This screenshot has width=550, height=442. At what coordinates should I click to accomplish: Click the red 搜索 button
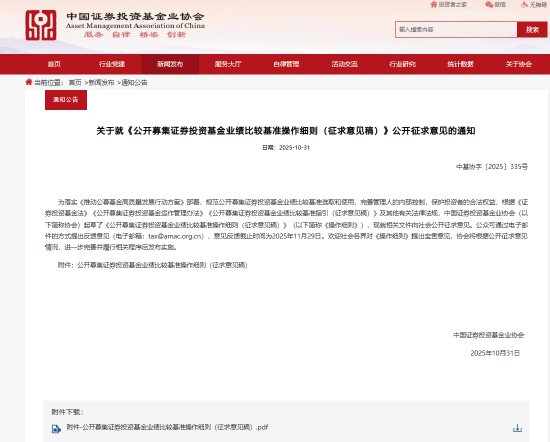click(x=532, y=29)
